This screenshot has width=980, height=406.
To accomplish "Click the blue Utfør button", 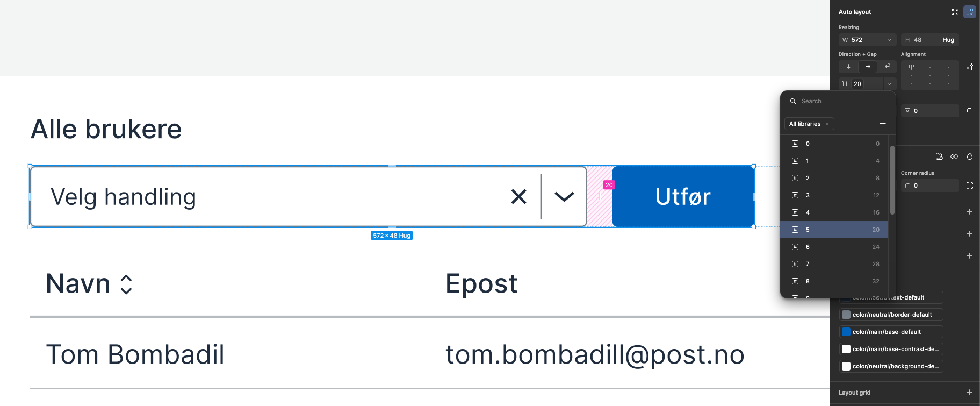I will click(683, 196).
